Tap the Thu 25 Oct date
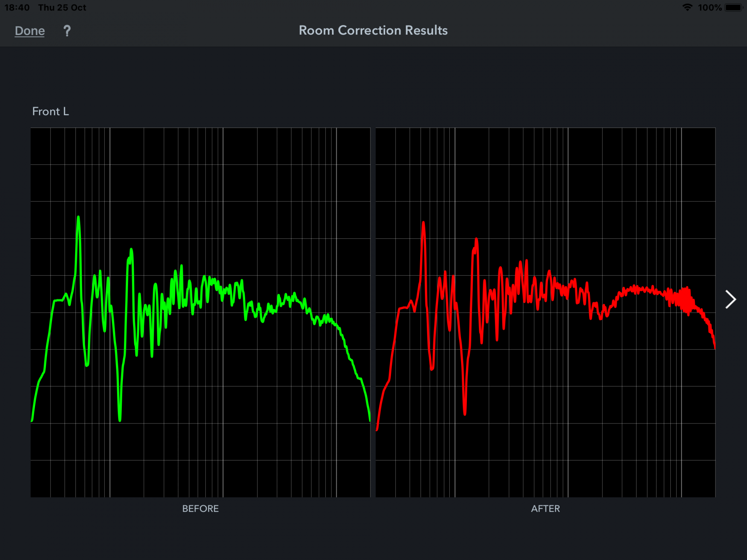Screen dimensions: 747x560 pyautogui.click(x=62, y=7)
